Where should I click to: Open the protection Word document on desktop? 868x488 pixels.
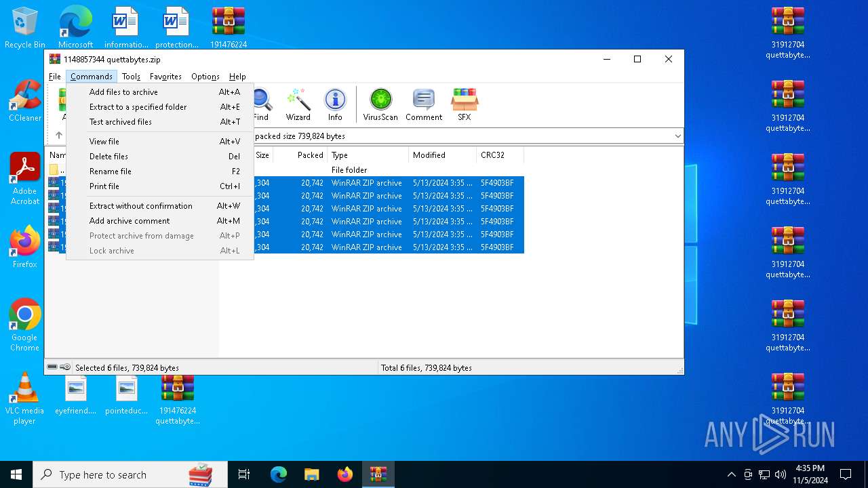[177, 28]
